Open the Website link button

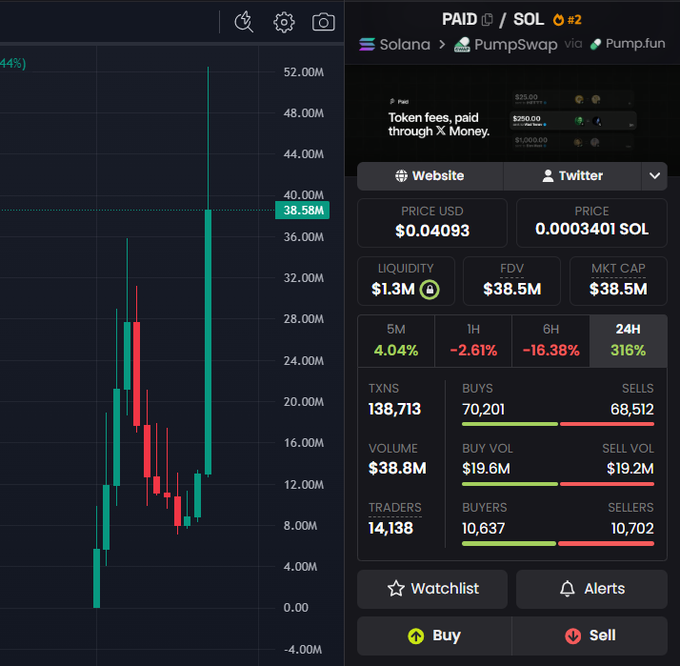coord(430,176)
